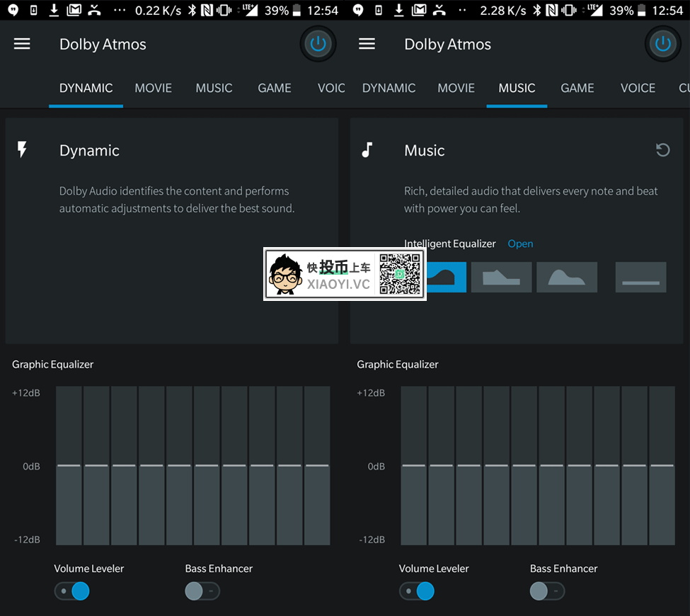690x616 pixels.
Task: Toggle Volume Leveler on the Dynamic screen
Action: [x=72, y=591]
